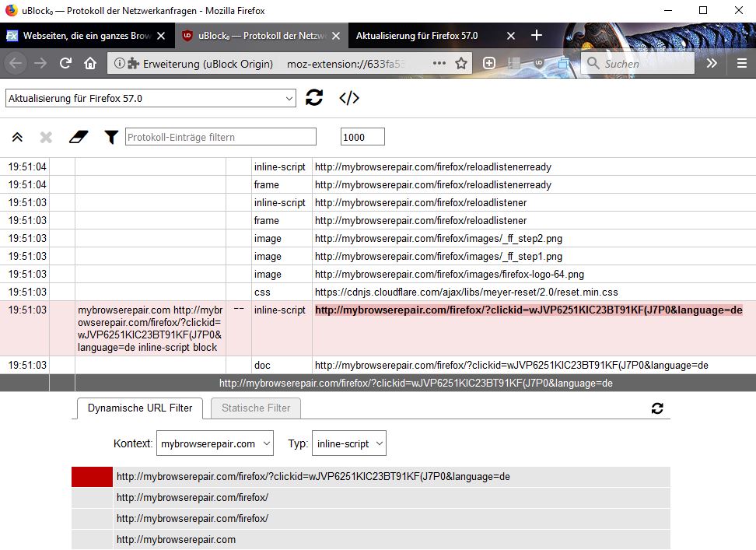The image size is (756, 550).
Task: Click the plus-box toolbar extension icon
Action: click(489, 63)
